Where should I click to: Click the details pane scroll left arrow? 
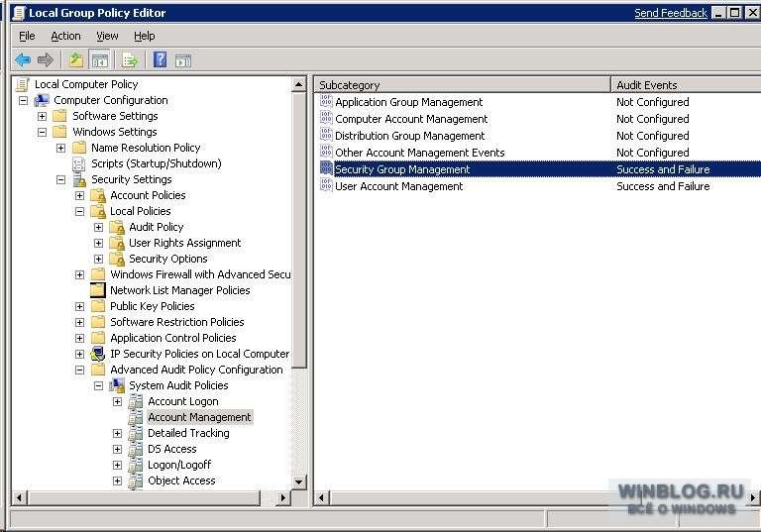321,497
